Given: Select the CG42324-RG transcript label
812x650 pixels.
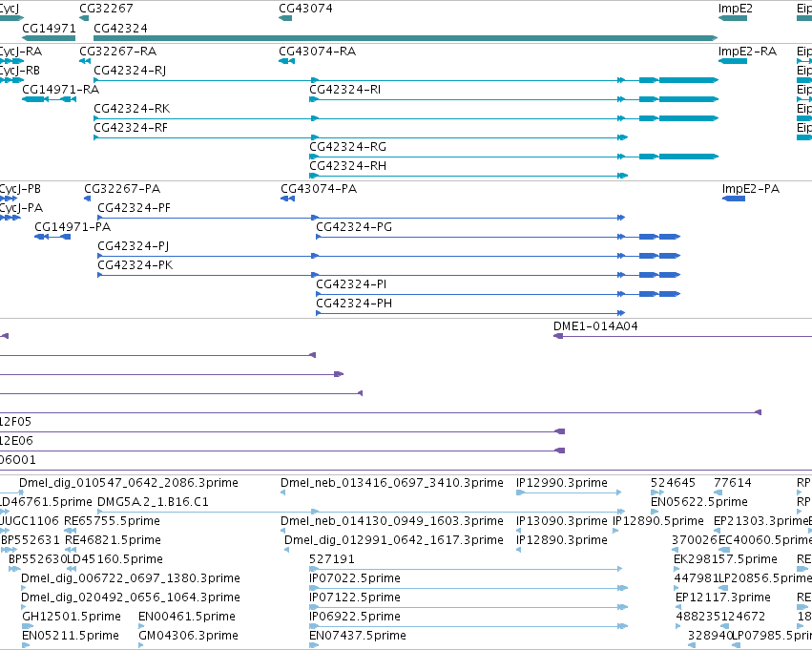Looking at the screenshot, I should point(348,147).
